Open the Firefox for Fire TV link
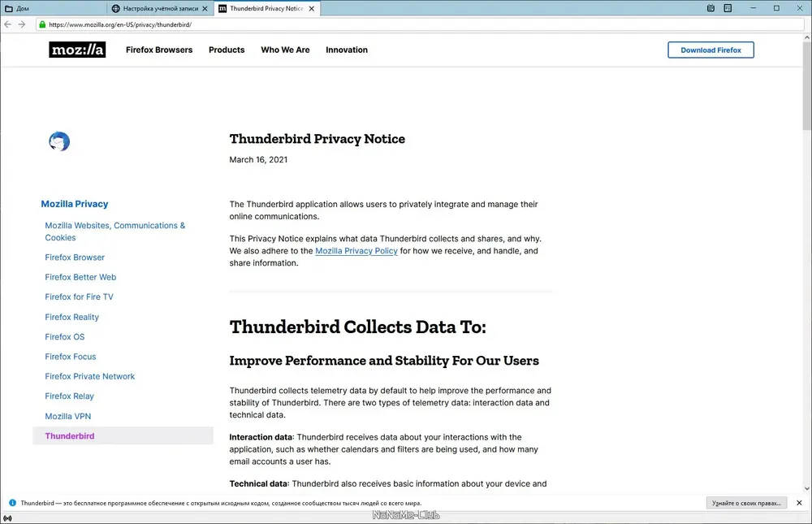Screen dimensions: 812x524 click(x=79, y=297)
